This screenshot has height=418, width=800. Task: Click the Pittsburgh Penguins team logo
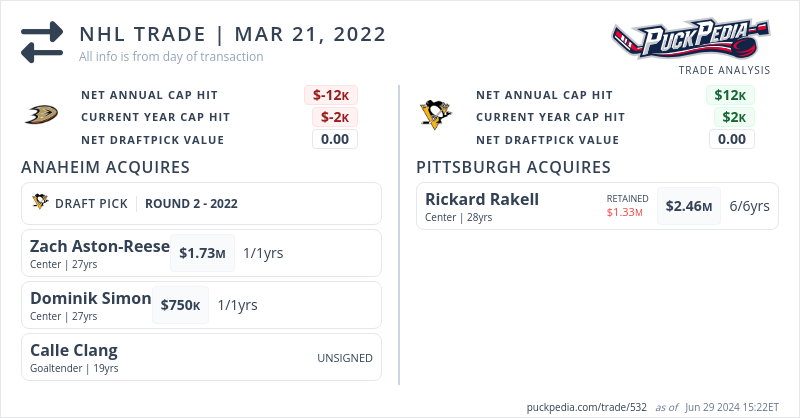click(435, 116)
